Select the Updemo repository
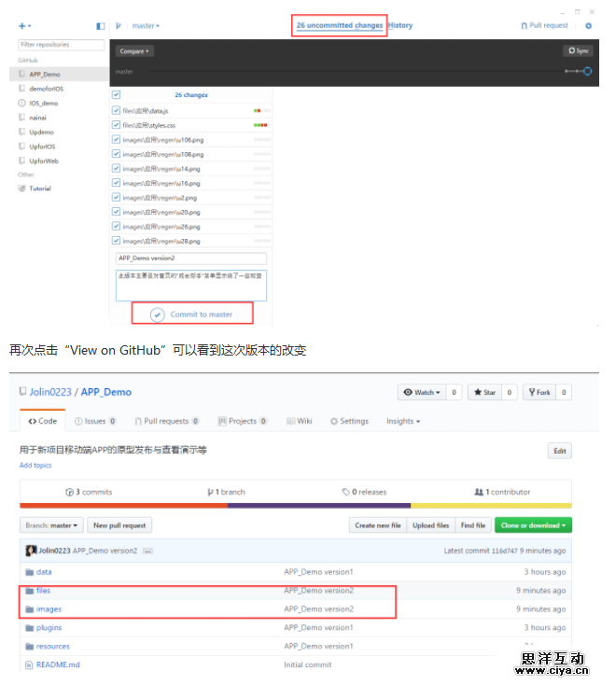This screenshot has height=685, width=616. click(x=59, y=132)
